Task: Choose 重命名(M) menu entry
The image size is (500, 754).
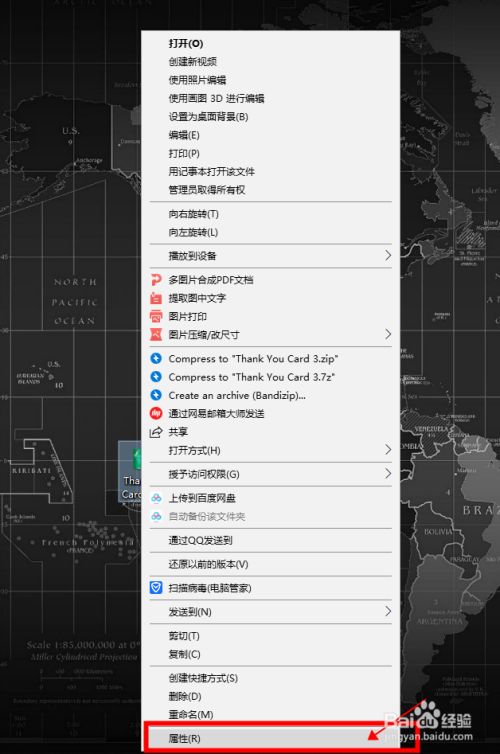Action: [271, 715]
